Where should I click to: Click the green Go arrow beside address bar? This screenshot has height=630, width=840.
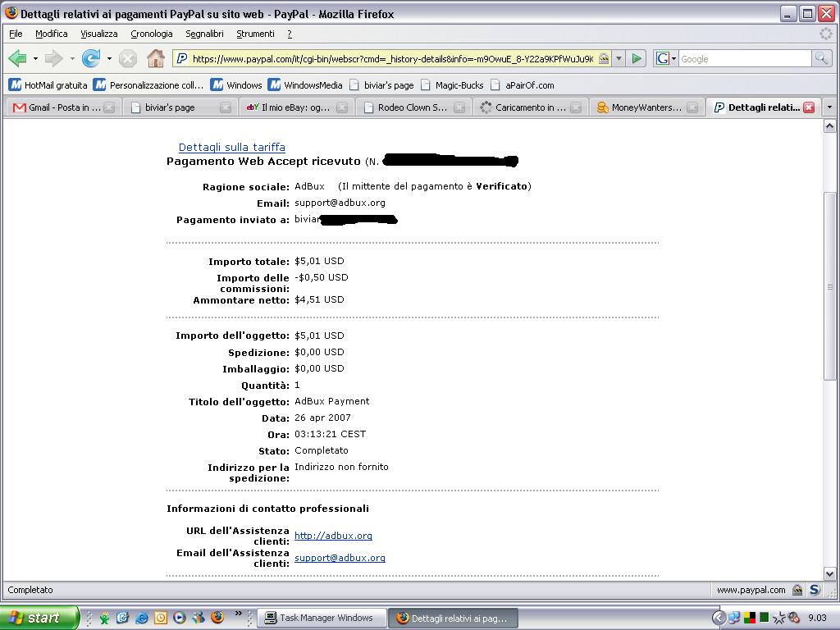(x=637, y=58)
